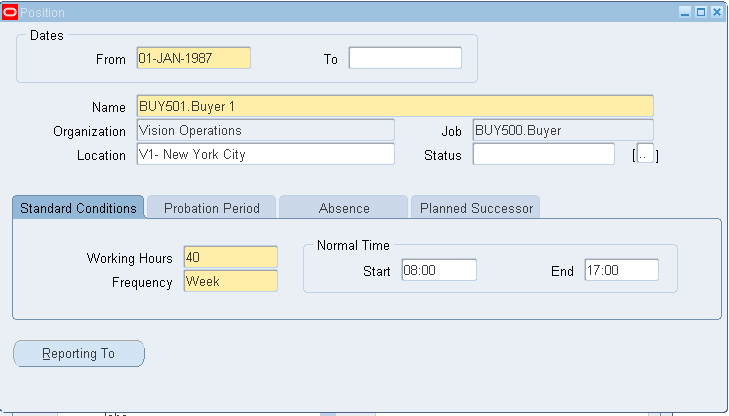Open the Frequency field showing Week
The image size is (729, 416).
click(231, 281)
